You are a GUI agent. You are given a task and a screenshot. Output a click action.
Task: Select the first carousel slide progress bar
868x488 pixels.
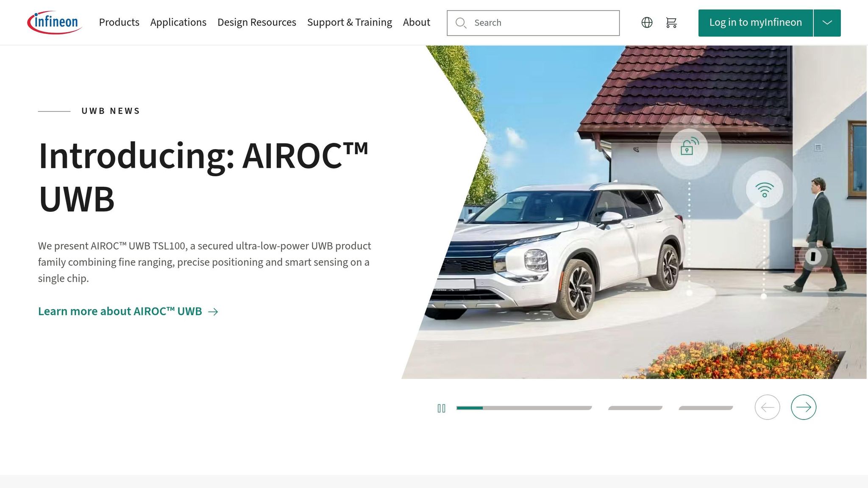pos(524,408)
